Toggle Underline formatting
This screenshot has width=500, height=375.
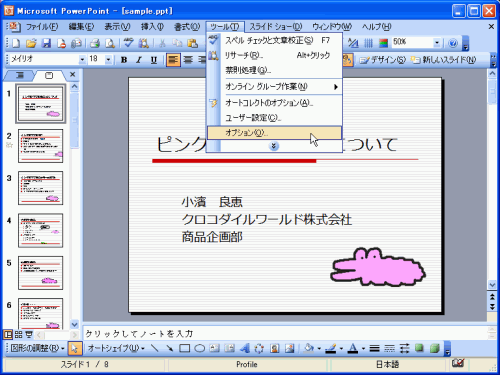tap(154, 60)
